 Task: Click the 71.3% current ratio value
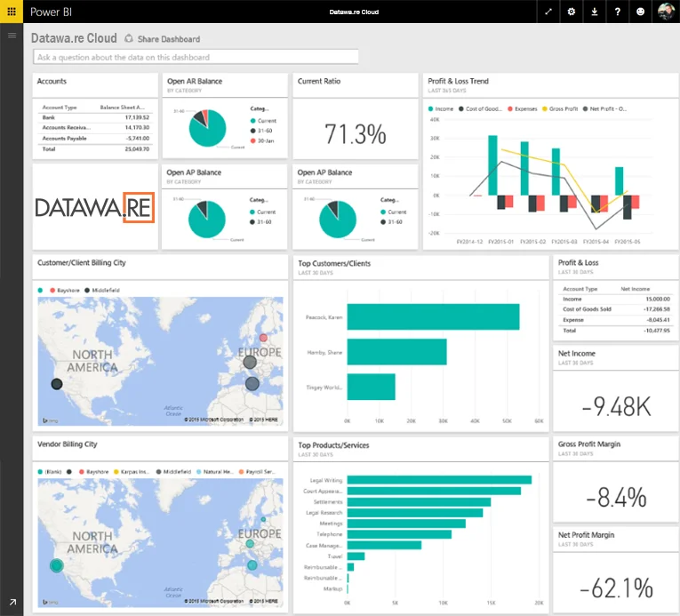click(356, 134)
